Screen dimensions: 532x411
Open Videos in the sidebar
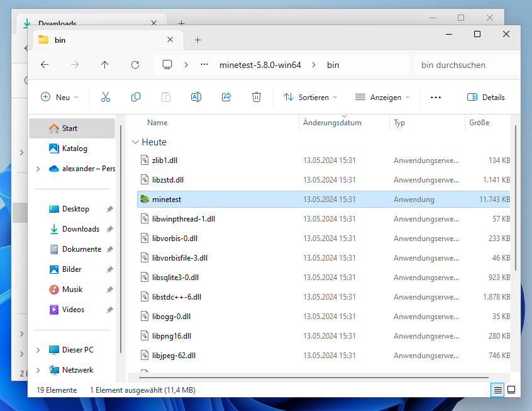point(72,310)
